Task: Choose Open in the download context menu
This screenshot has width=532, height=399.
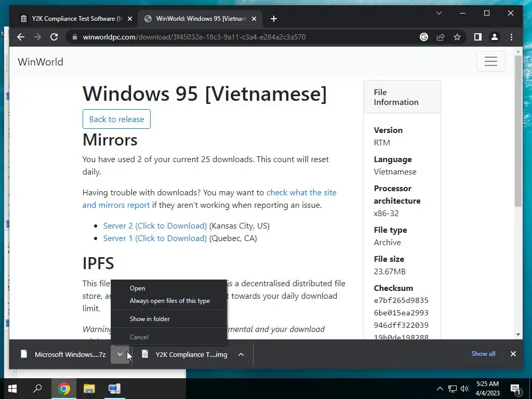Action: pos(169,288)
